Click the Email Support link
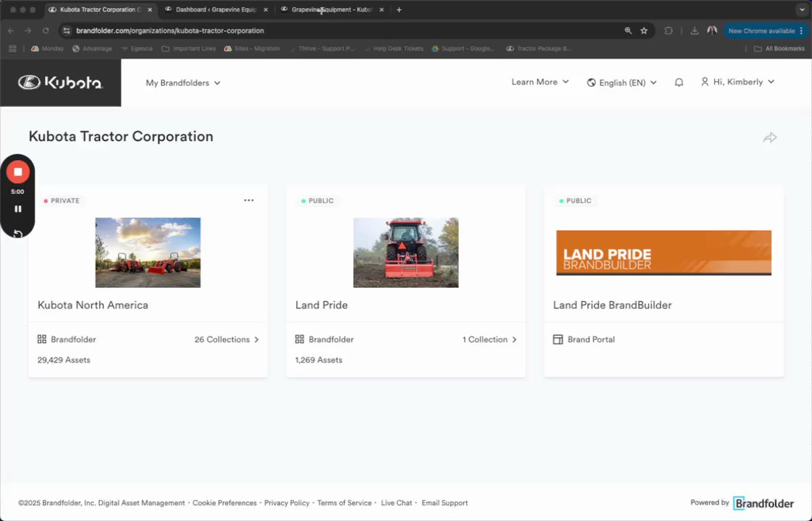 444,503
